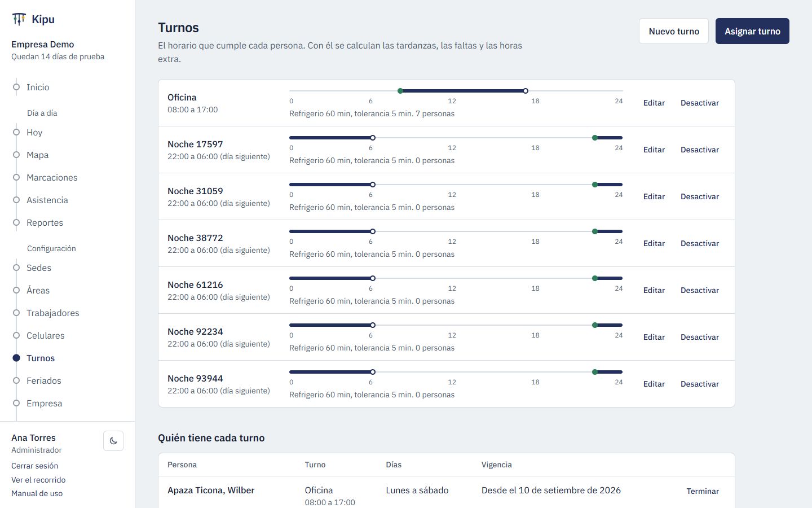Open the Mapa section
This screenshot has width=812, height=508.
[37, 155]
